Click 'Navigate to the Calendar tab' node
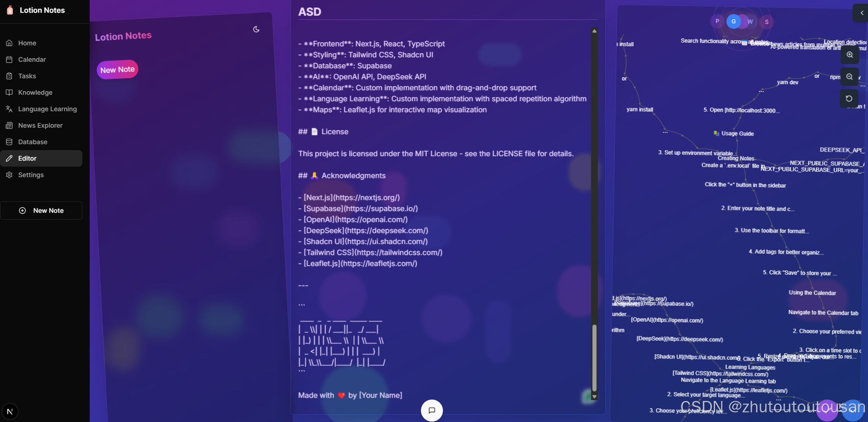This screenshot has height=422, width=868. [x=823, y=313]
